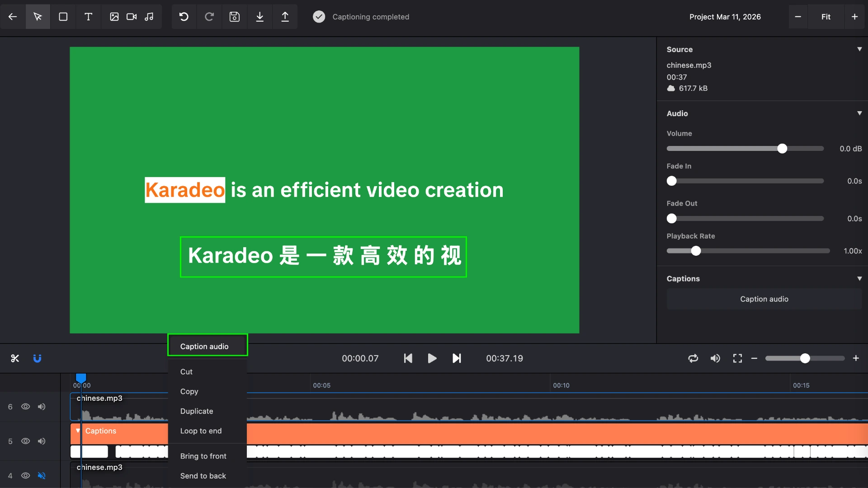The image size is (868, 488).
Task: Choose Send to back in the context menu
Action: click(x=203, y=476)
